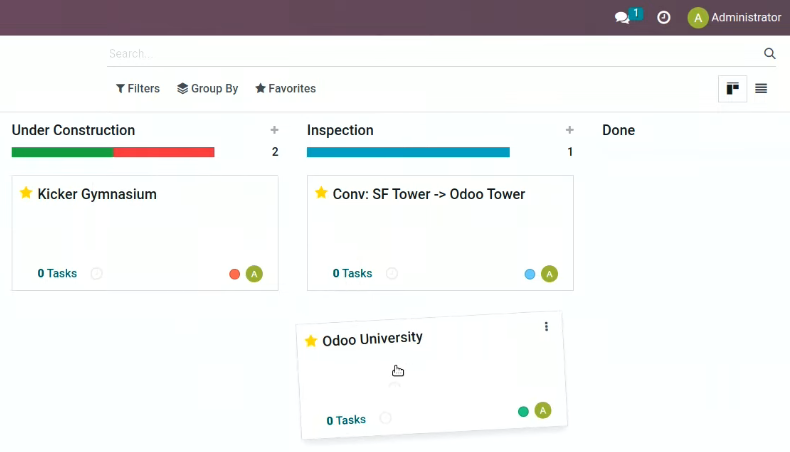Open the Administrator user menu
790x452 pixels.
point(735,18)
